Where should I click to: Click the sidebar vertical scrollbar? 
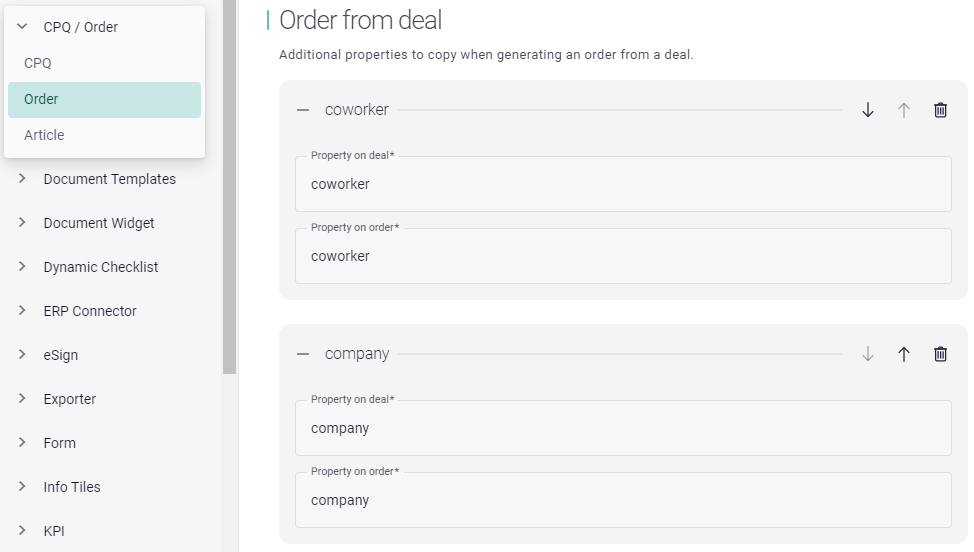point(229,200)
